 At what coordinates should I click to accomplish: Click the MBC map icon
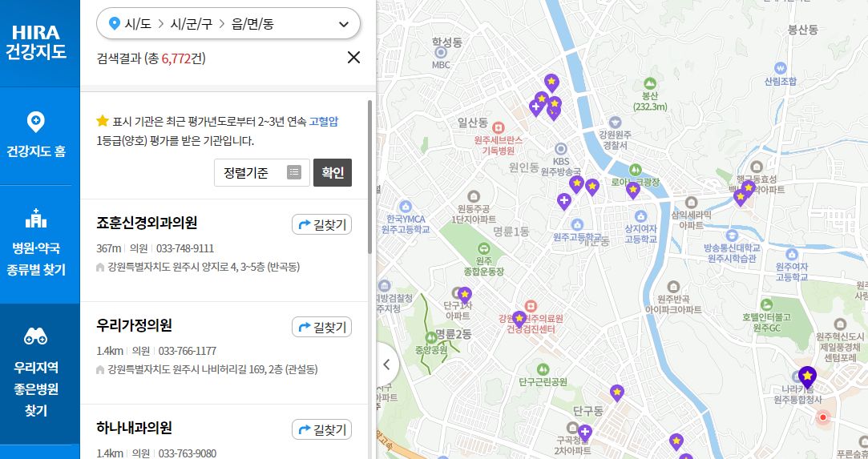point(441,53)
